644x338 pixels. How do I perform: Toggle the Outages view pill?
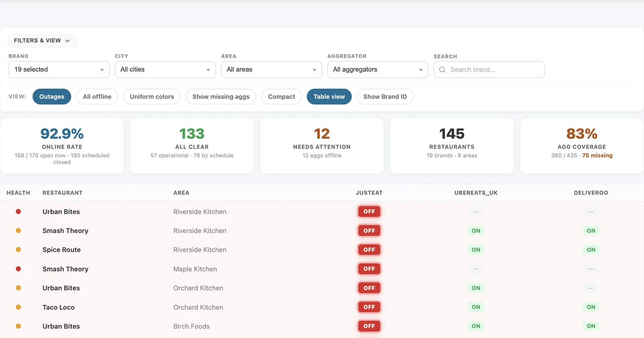pos(52,97)
